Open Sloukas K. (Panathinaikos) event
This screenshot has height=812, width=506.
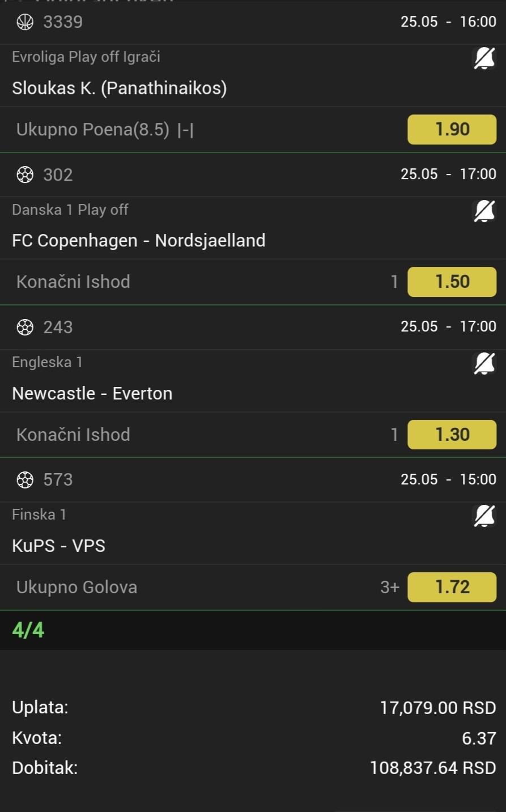click(120, 88)
